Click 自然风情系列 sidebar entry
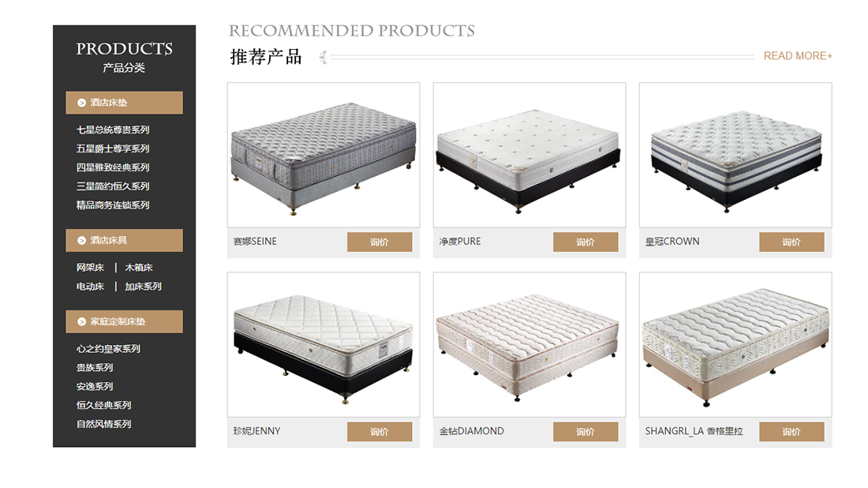The width and height of the screenshot is (868, 488). point(103,424)
